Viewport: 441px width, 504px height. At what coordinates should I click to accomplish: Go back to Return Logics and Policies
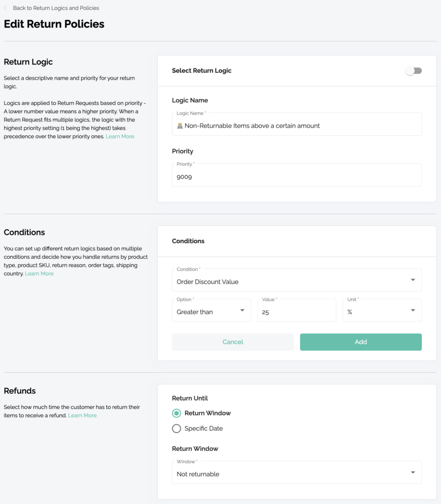tap(56, 8)
